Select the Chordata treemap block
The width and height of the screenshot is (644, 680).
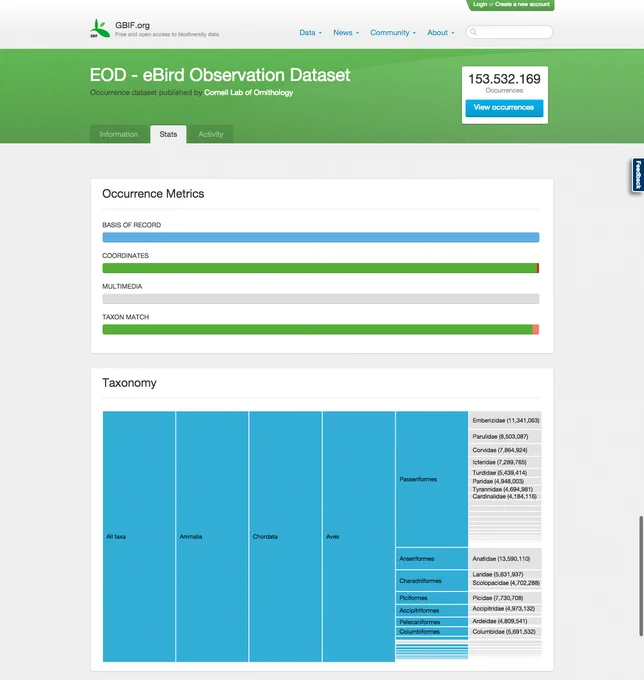pos(285,536)
